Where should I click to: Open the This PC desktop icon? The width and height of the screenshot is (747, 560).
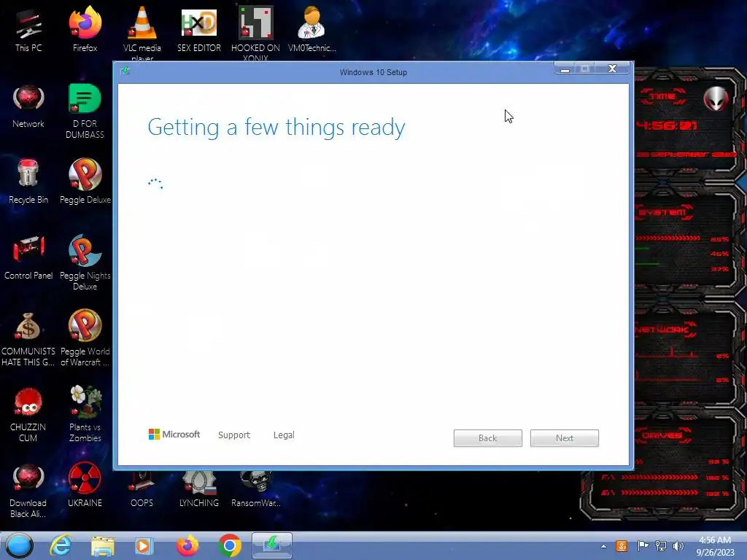pos(28,29)
